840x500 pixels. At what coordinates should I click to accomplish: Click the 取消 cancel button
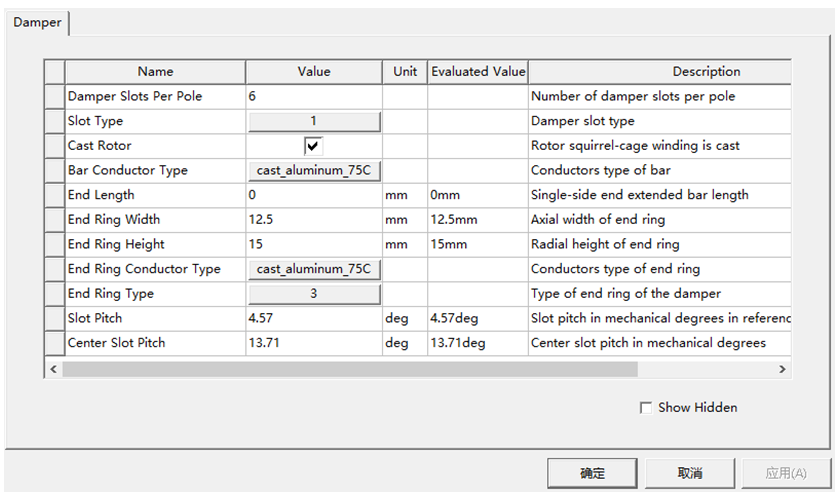(690, 473)
